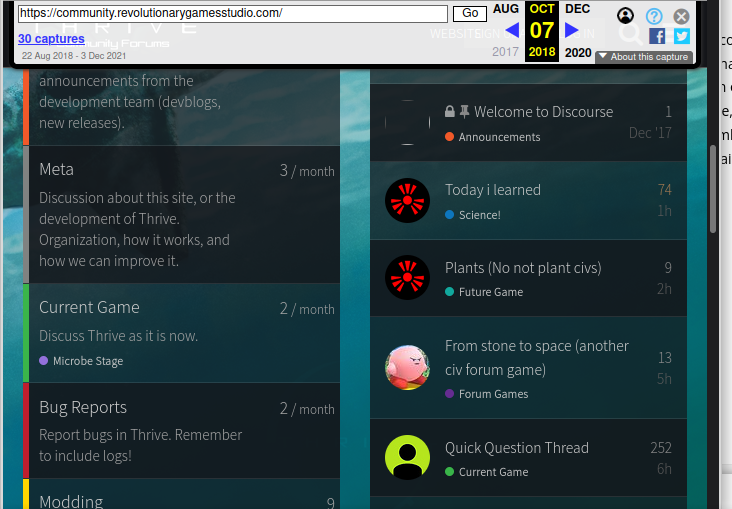This screenshot has width=732, height=509.
Task: Click green avatar beside Quick Question Thread
Action: 408,458
